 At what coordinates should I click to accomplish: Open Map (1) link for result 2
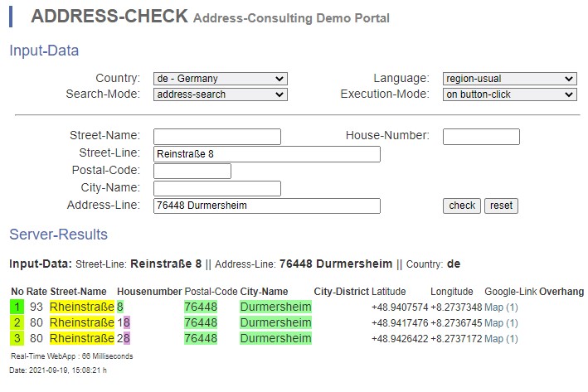501,323
